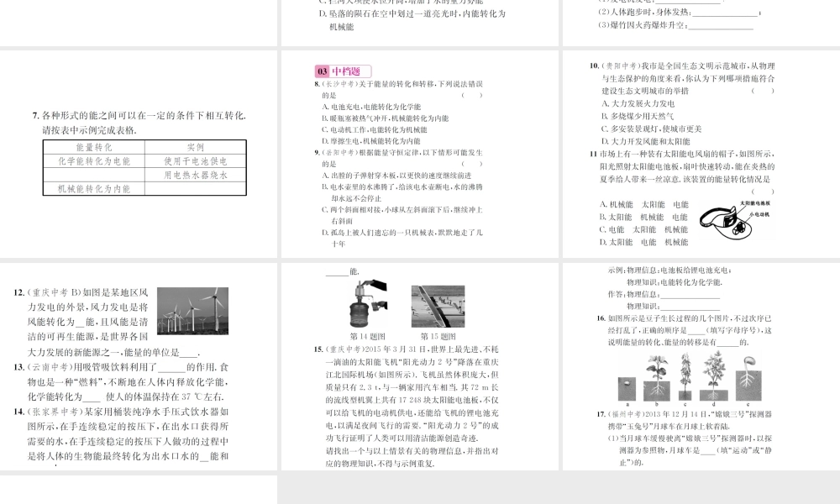Select the slide thumbnail containing question 15
The image size is (840, 504).
(x=420, y=366)
